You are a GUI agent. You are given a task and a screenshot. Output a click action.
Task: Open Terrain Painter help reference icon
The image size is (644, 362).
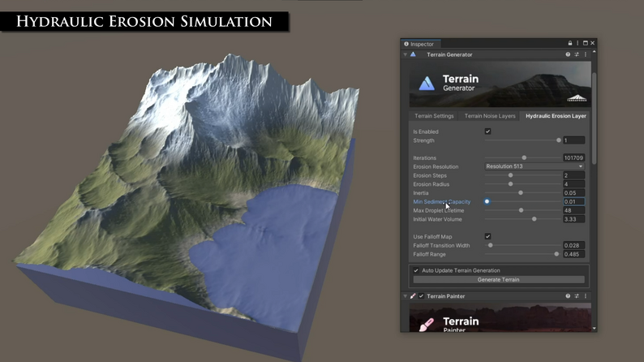tap(568, 295)
